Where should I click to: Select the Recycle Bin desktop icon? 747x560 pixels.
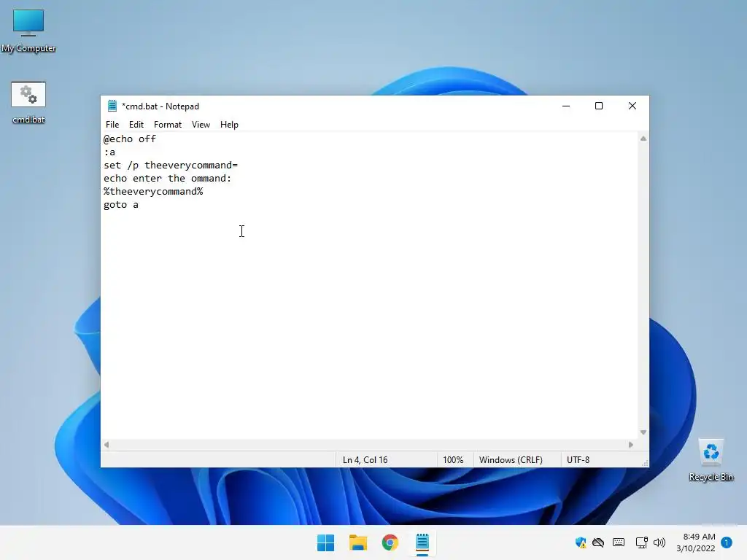coord(711,460)
